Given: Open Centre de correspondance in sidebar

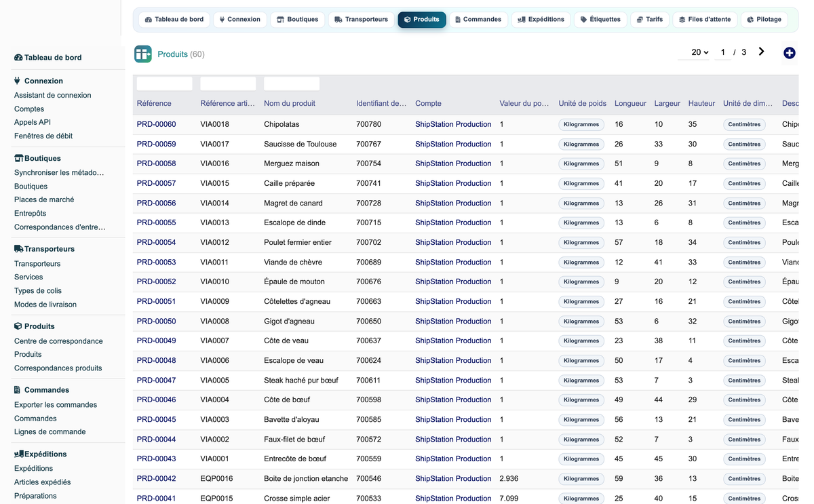Looking at the screenshot, I should [58, 341].
